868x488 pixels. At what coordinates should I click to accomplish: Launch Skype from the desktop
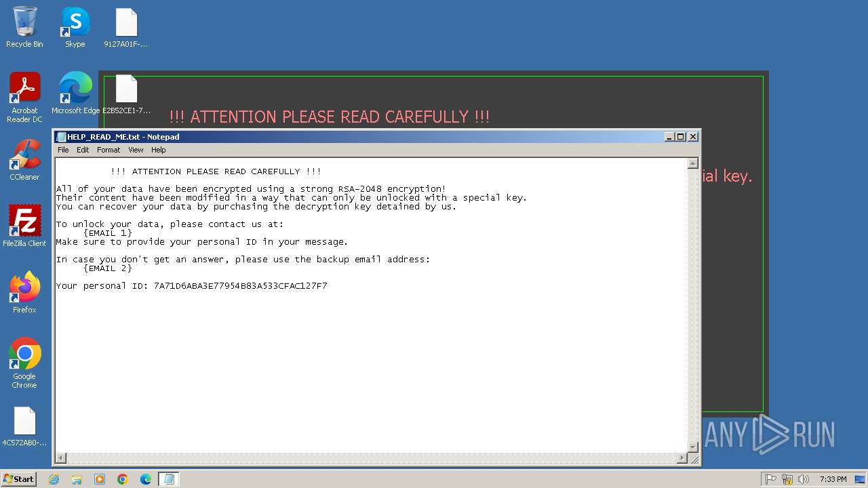pos(75,27)
